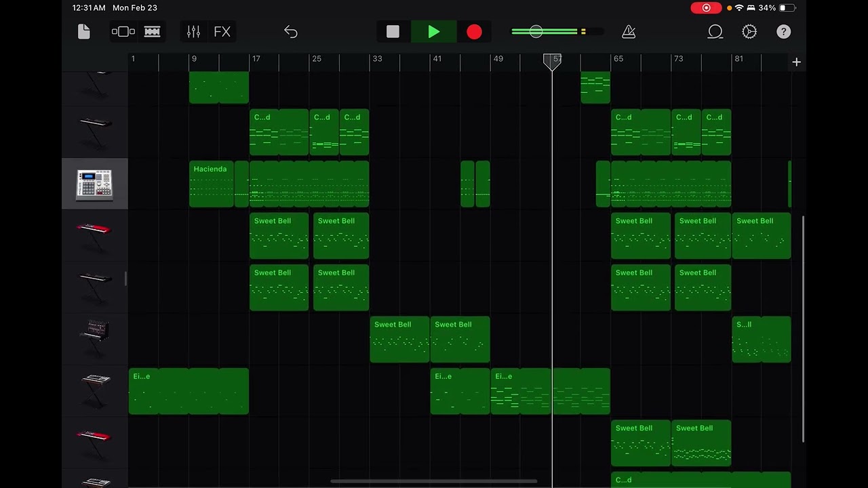
Task: Tap the red screen recording indicator
Action: point(706,8)
